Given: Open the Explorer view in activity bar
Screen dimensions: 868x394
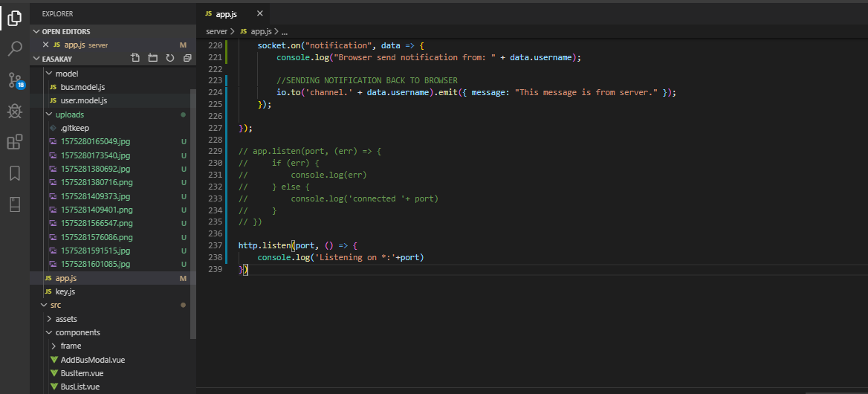Looking at the screenshot, I should tap(14, 20).
